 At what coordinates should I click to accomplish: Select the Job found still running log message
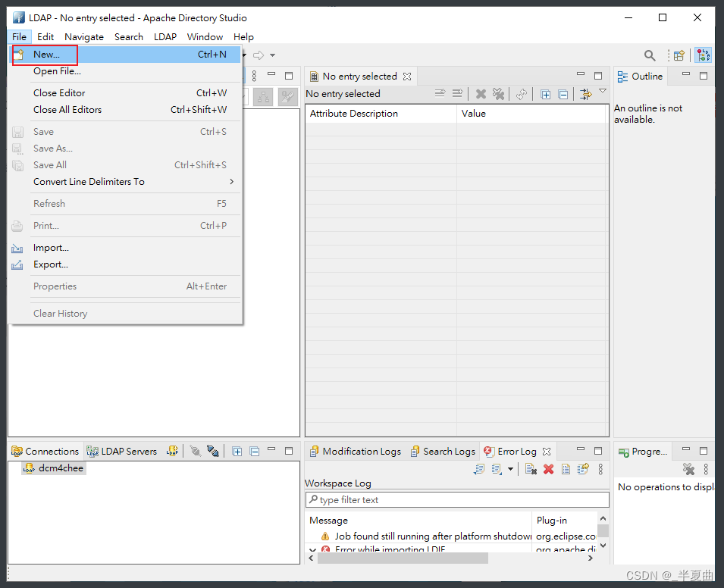tap(433, 536)
